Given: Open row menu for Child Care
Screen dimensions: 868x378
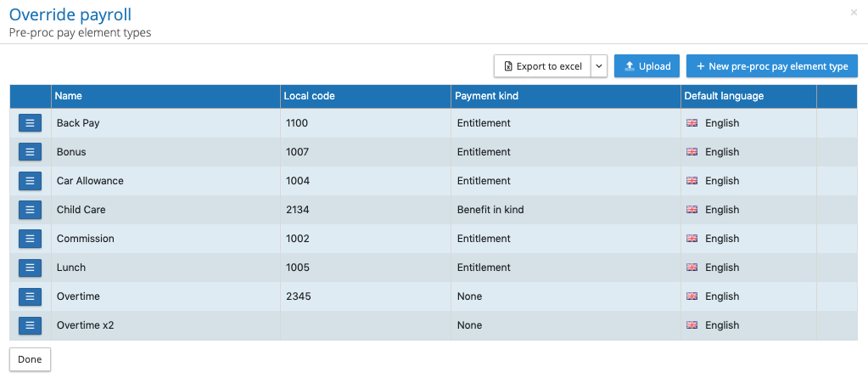Looking at the screenshot, I should [30, 210].
